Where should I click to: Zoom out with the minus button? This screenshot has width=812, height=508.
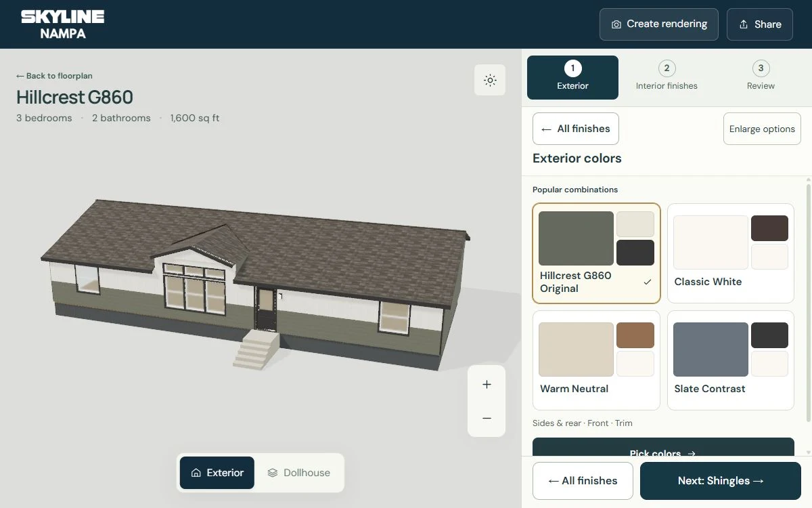pos(487,419)
